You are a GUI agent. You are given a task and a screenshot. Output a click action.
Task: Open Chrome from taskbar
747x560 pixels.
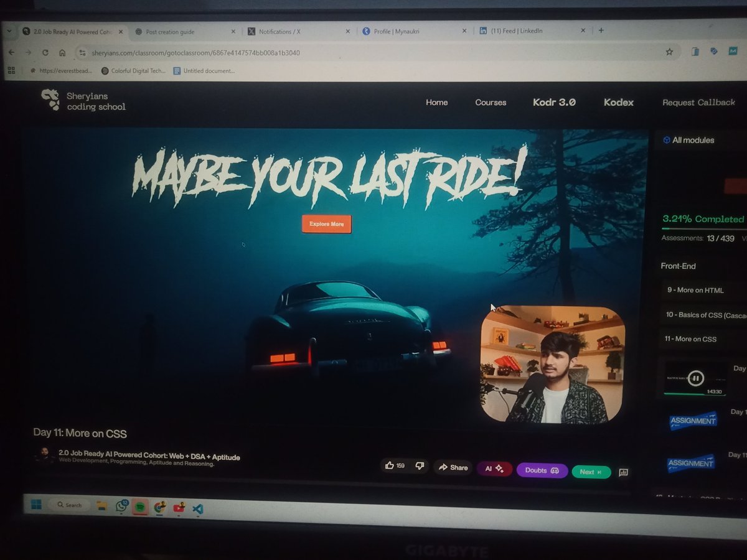(159, 507)
